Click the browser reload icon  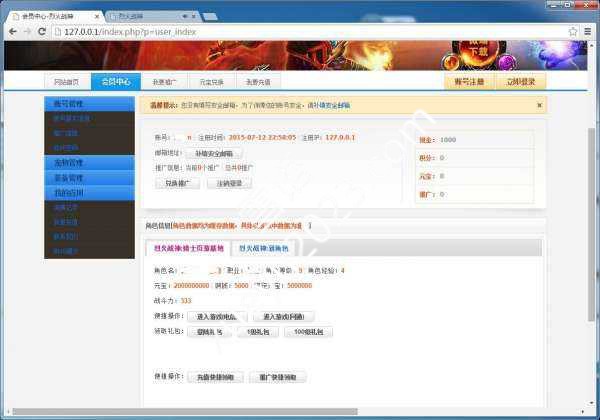coord(42,31)
